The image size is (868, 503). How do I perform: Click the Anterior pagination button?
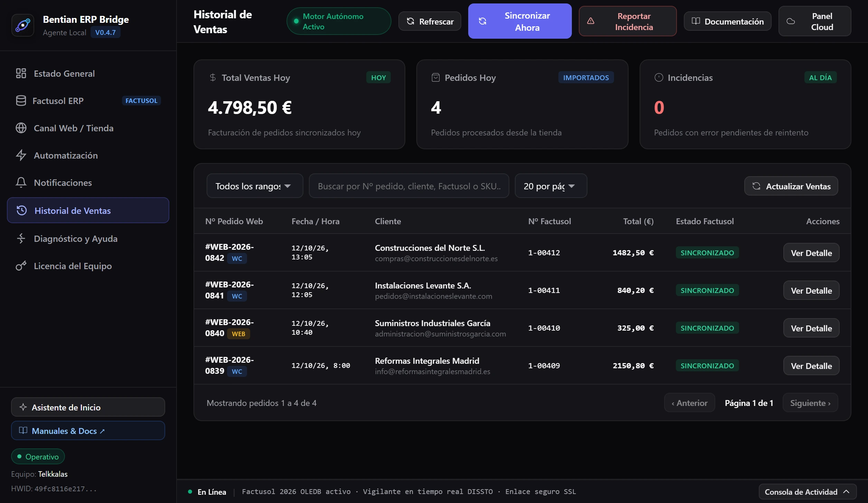(x=689, y=403)
